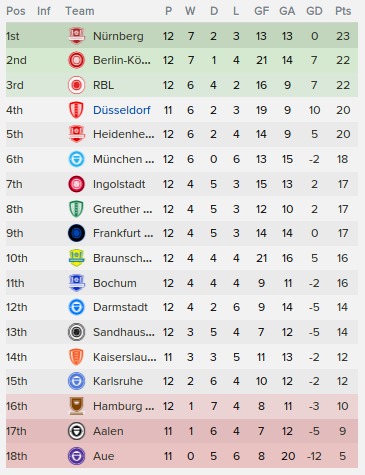
Task: Sort table by Pts column header
Action: [x=343, y=11]
